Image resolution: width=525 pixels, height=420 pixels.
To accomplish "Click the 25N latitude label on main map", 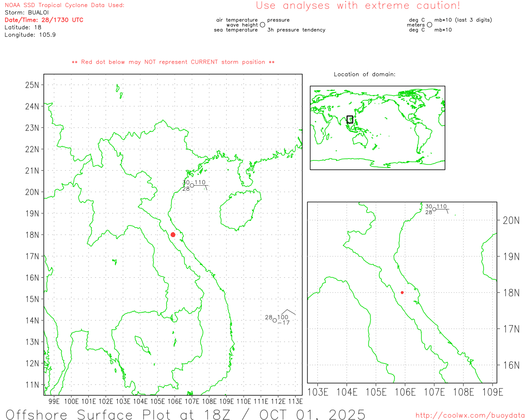I will (x=32, y=85).
